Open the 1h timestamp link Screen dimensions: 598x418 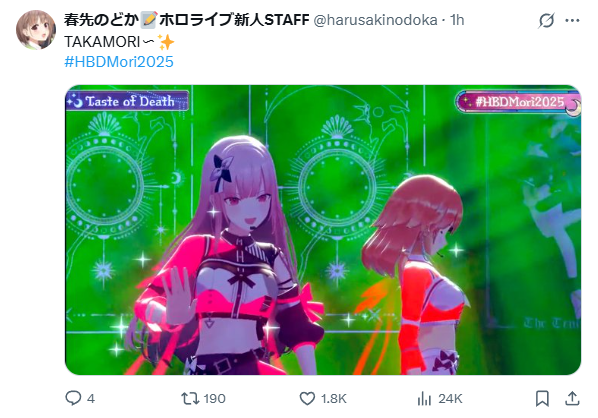[x=457, y=20]
